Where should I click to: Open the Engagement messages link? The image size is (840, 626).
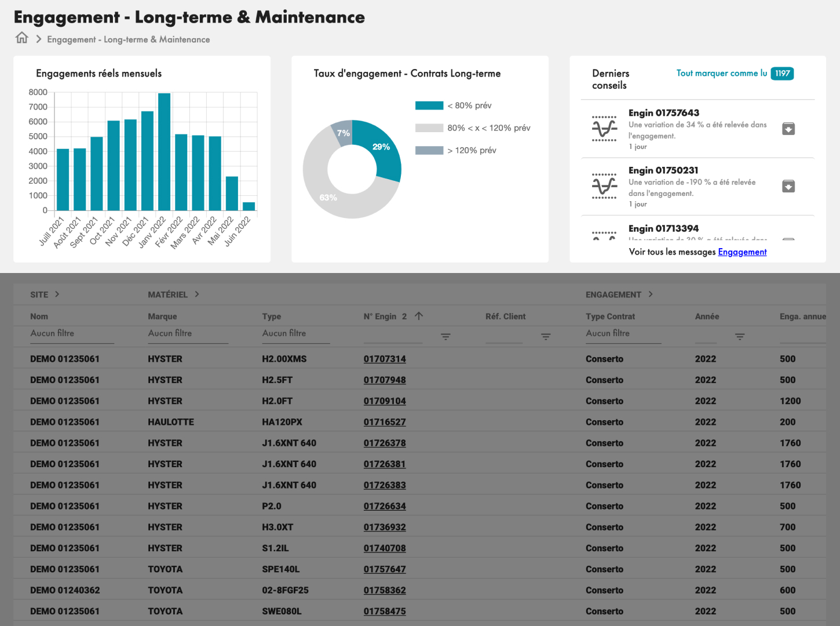point(742,252)
